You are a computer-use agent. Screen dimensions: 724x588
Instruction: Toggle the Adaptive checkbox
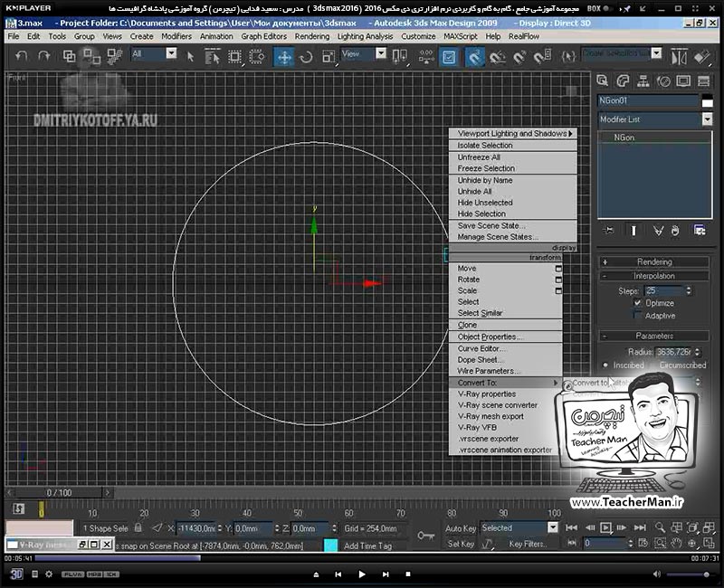tap(638, 315)
